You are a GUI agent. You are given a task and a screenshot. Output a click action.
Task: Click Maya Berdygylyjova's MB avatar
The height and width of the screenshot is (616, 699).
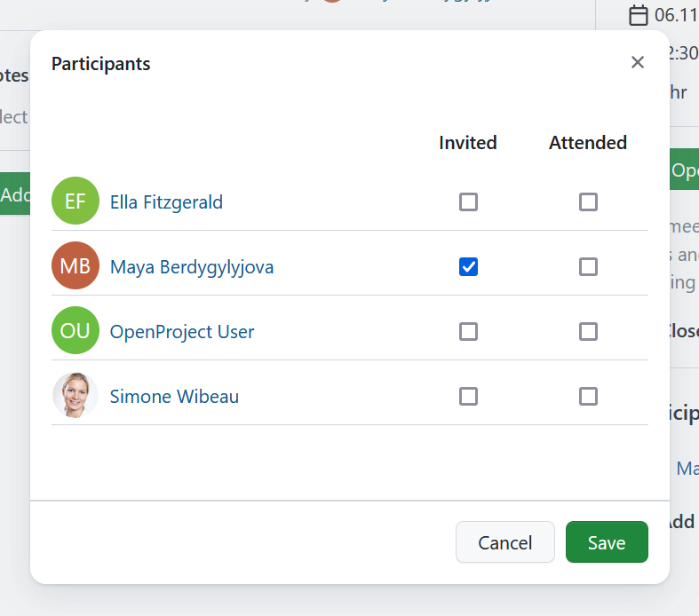click(x=75, y=266)
